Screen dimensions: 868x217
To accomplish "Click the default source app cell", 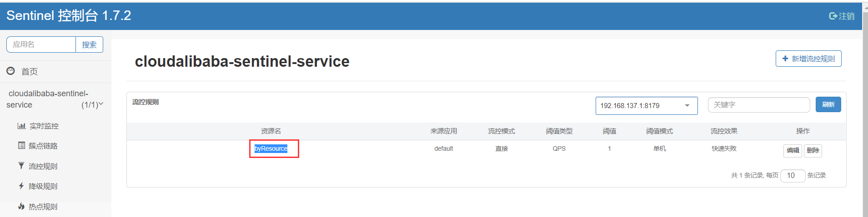I will click(444, 148).
